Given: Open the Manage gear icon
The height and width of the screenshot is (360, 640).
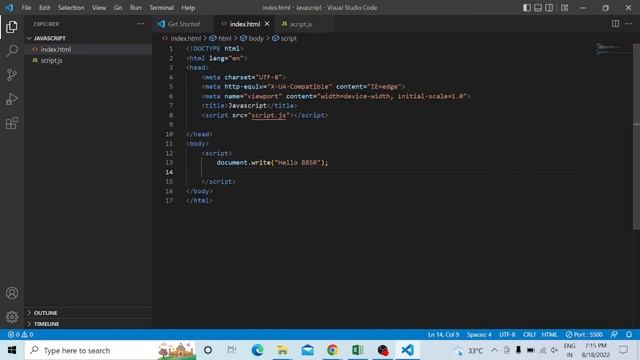Looking at the screenshot, I should (x=12, y=317).
